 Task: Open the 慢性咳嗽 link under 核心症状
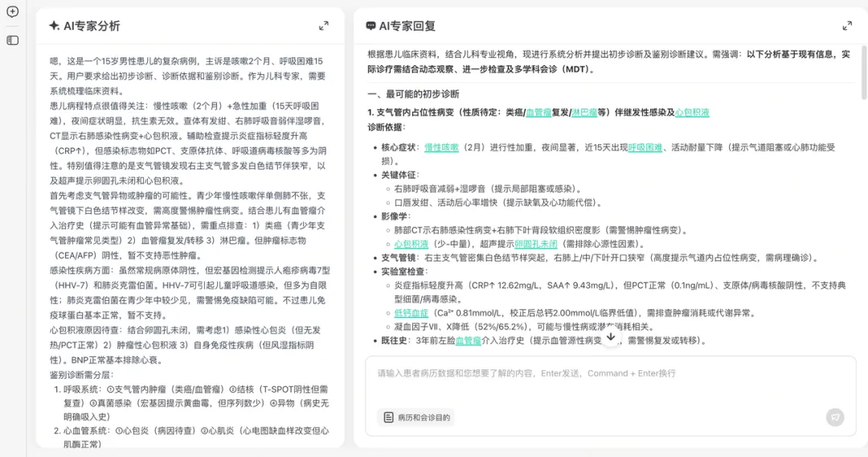(x=441, y=148)
